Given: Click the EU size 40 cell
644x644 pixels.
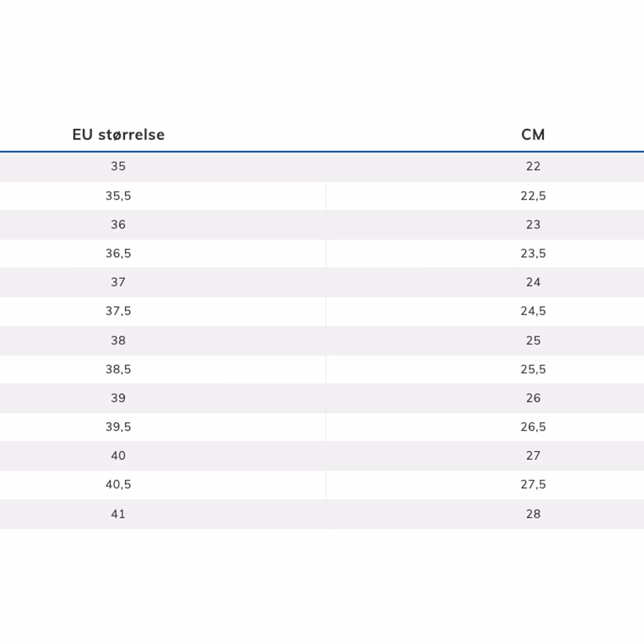Looking at the screenshot, I should pos(118,455).
